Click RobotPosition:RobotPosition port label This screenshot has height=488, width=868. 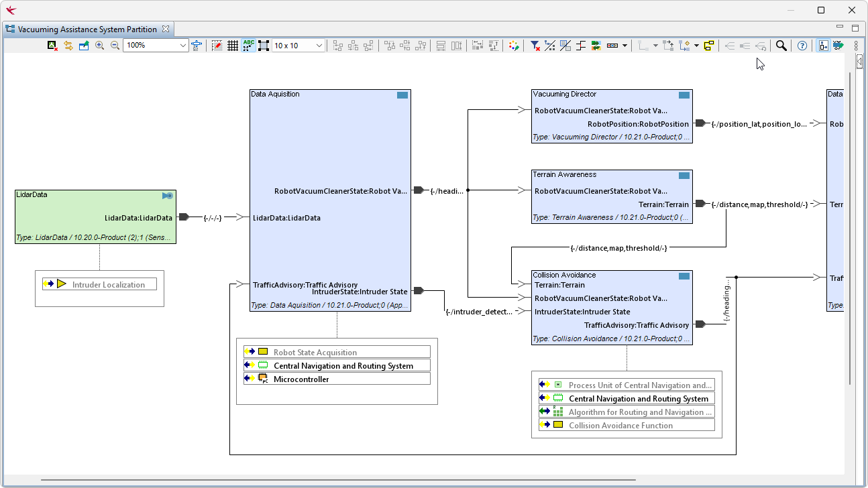[x=638, y=124]
